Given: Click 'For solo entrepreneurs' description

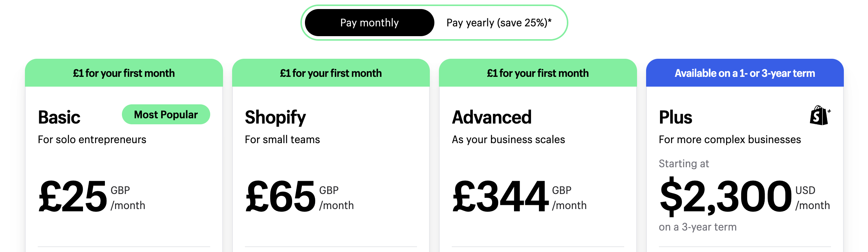Looking at the screenshot, I should [x=92, y=140].
